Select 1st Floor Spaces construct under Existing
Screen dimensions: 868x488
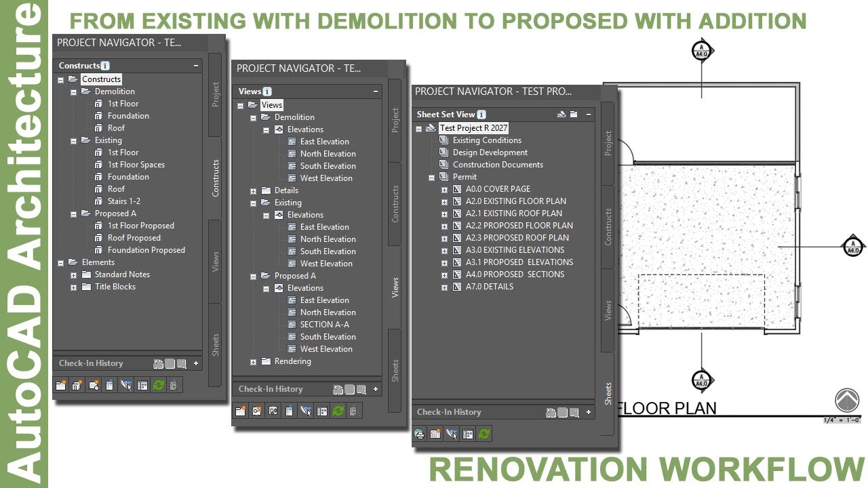136,165
